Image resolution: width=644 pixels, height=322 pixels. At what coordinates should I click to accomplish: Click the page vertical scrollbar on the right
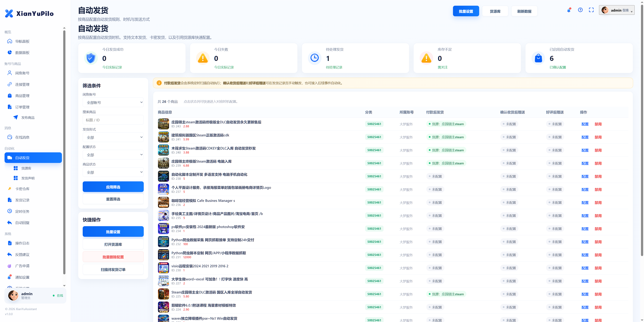click(x=642, y=130)
